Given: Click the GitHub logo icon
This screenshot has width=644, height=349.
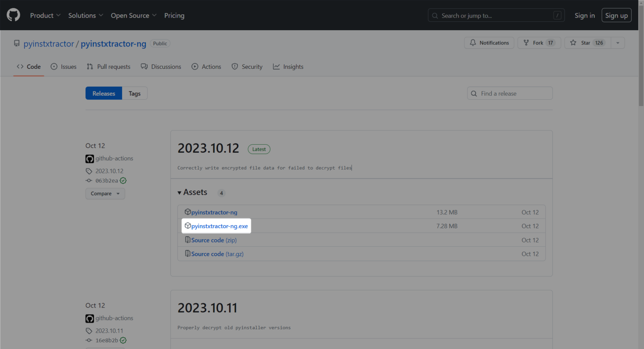Looking at the screenshot, I should (13, 15).
